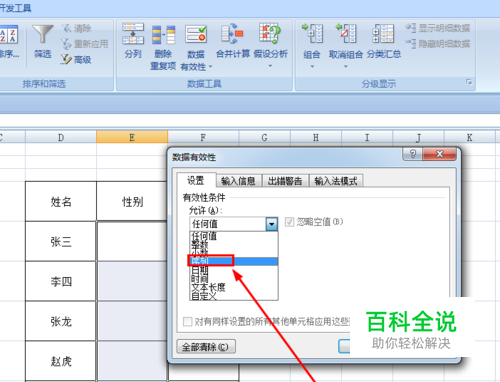Click the dialog help question-mark button
500x382 pixels.
coord(413,154)
